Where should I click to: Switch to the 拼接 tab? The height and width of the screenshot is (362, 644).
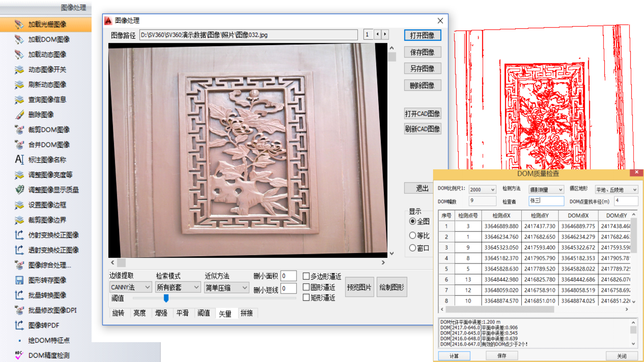(x=247, y=313)
